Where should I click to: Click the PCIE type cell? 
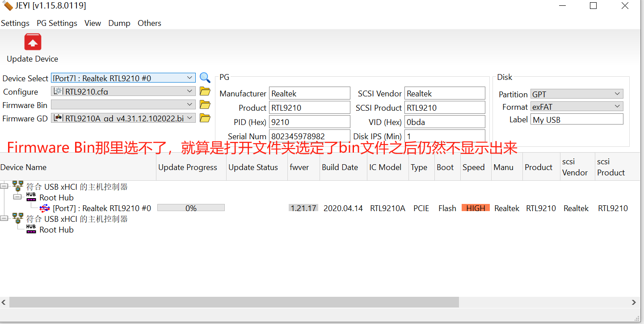421,208
